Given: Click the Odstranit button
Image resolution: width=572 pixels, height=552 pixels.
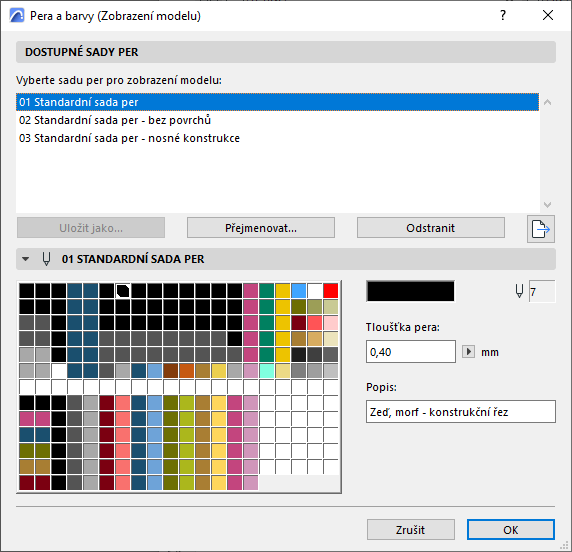Looking at the screenshot, I should [x=431, y=228].
